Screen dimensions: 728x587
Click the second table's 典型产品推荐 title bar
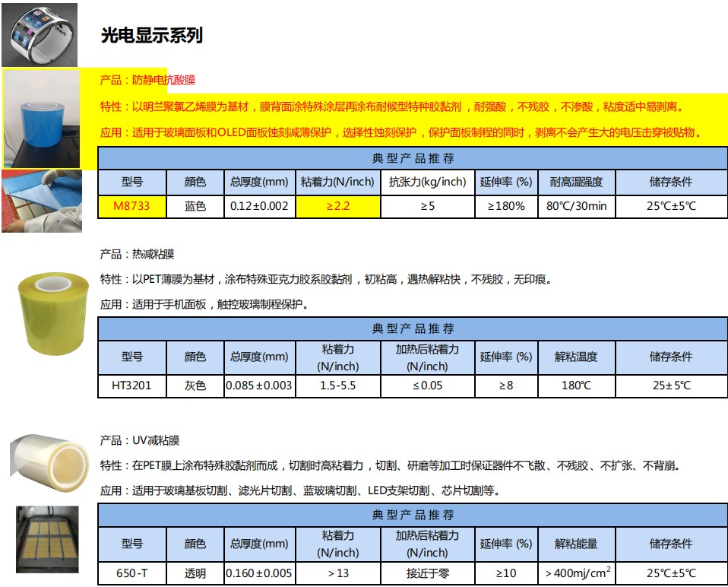point(413,328)
